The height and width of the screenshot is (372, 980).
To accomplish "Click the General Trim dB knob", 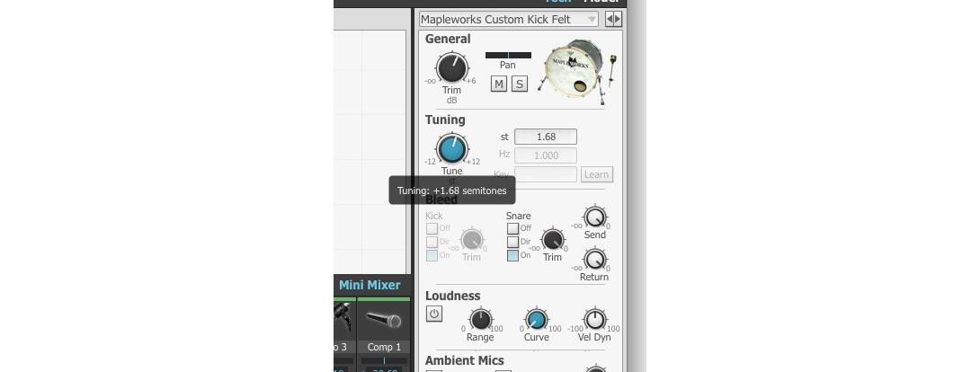I will [452, 67].
